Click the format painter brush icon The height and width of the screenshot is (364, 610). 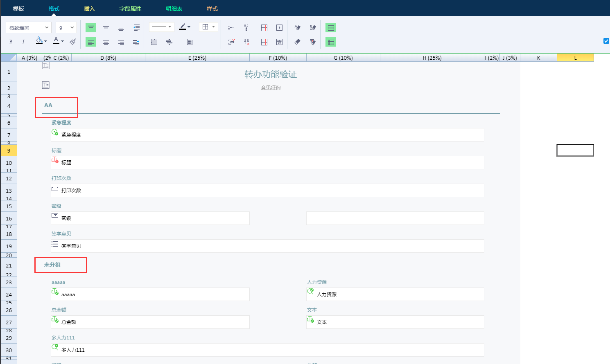click(73, 42)
